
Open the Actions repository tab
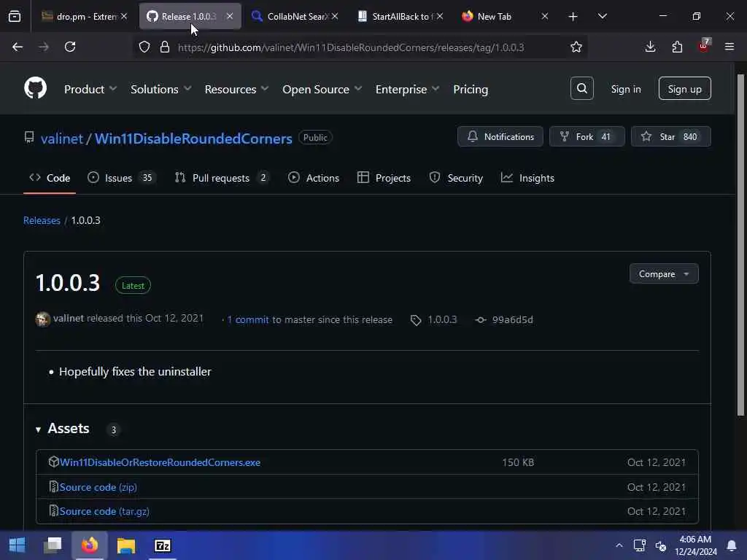[x=314, y=178]
